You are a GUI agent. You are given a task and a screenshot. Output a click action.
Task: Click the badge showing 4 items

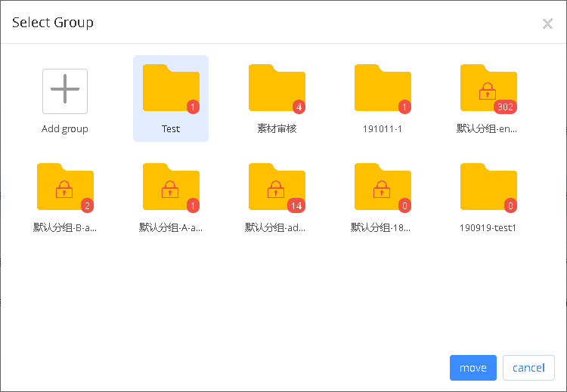[x=299, y=107]
